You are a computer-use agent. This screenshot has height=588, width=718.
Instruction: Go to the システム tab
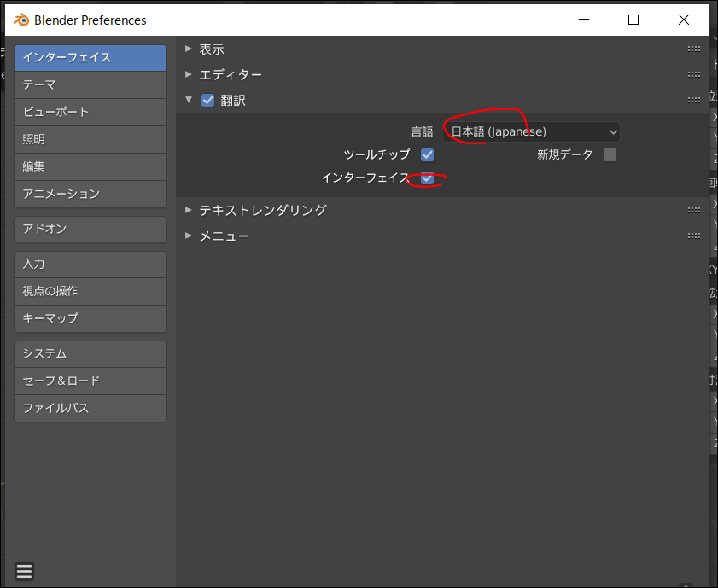click(90, 353)
